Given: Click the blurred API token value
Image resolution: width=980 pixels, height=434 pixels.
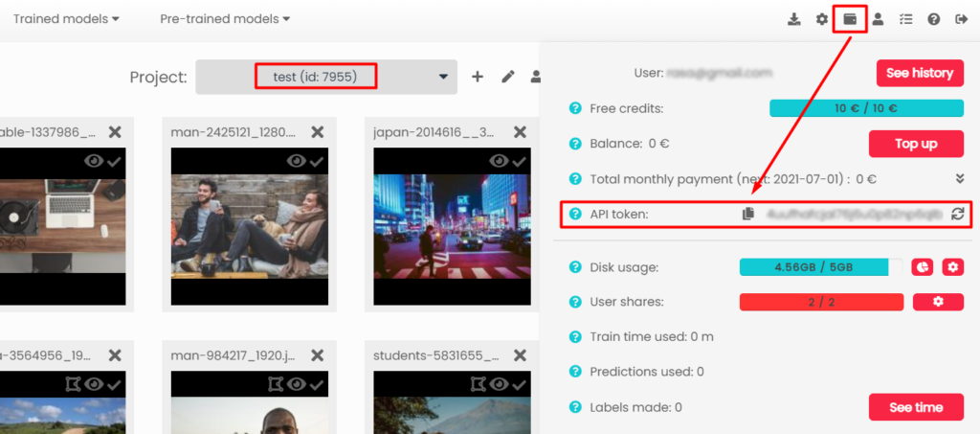Looking at the screenshot, I should (855, 214).
